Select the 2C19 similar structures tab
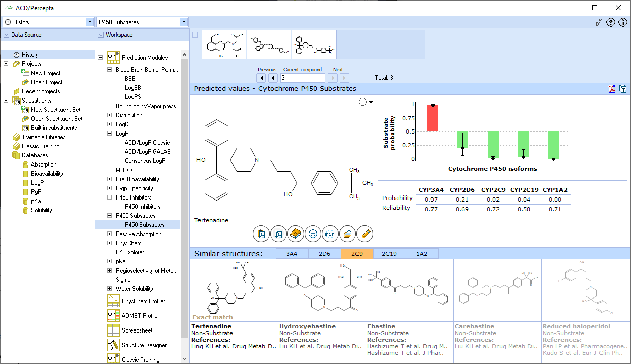Viewport: 631px width, 364px height. [389, 254]
